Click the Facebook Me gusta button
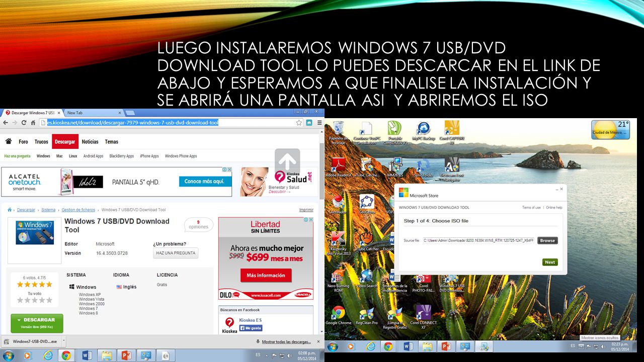 click(x=251, y=328)
